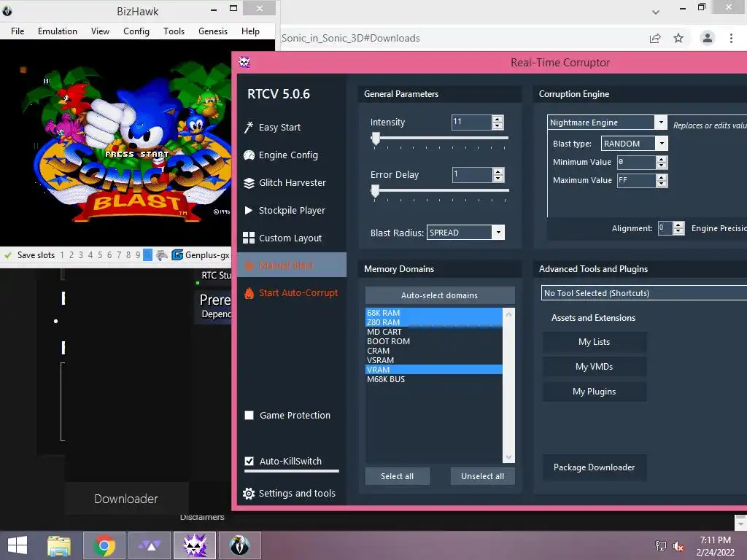This screenshot has height=560, width=747.
Task: Click Error Delay slider handle
Action: pos(376,190)
